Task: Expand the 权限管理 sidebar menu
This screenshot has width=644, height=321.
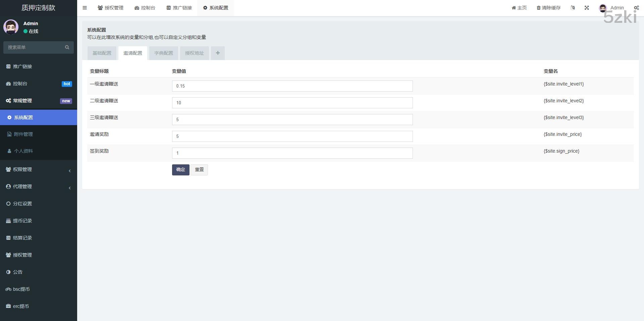Action: 39,169
